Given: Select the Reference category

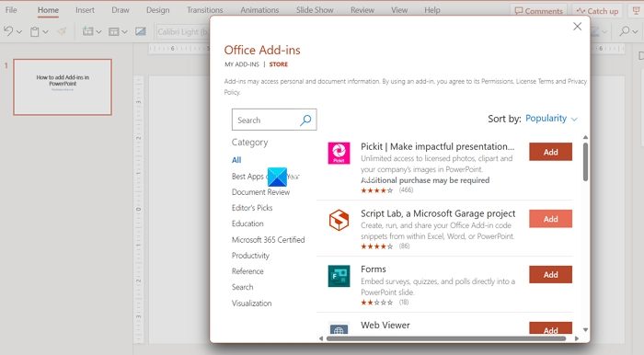Looking at the screenshot, I should pyautogui.click(x=247, y=271).
